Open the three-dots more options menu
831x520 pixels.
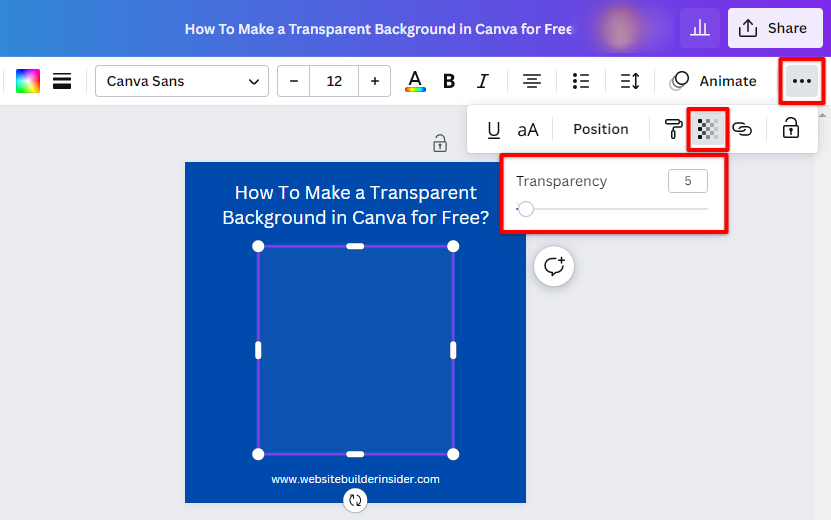tap(802, 81)
